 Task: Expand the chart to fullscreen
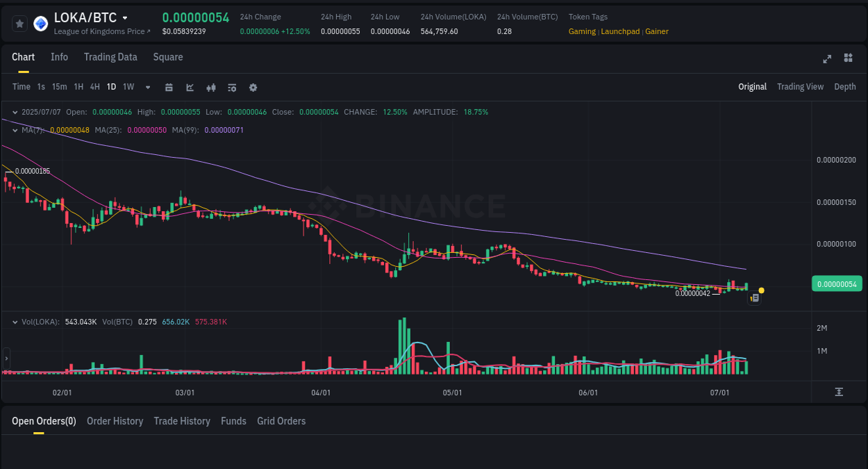coord(826,59)
